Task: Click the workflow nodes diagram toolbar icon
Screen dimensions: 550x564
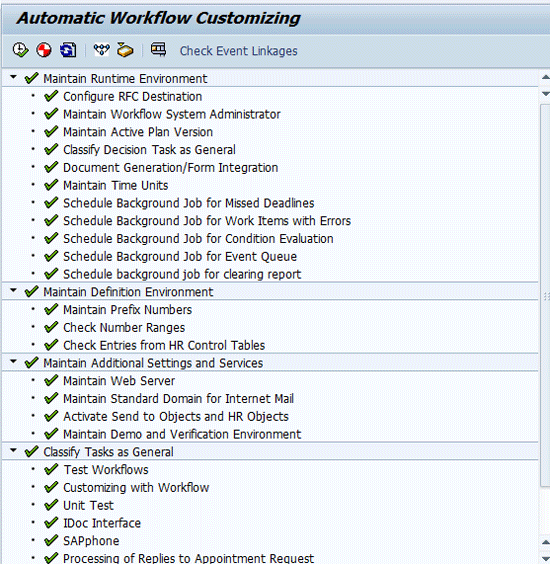Action: point(101,50)
